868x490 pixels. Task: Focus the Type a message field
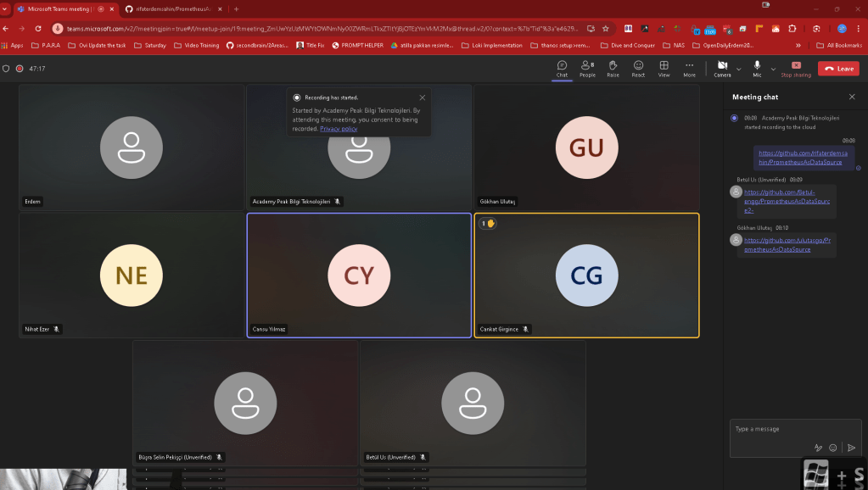click(x=795, y=429)
